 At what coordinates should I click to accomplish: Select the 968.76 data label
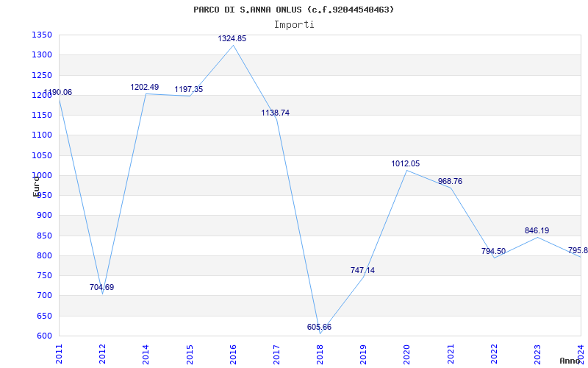click(450, 181)
